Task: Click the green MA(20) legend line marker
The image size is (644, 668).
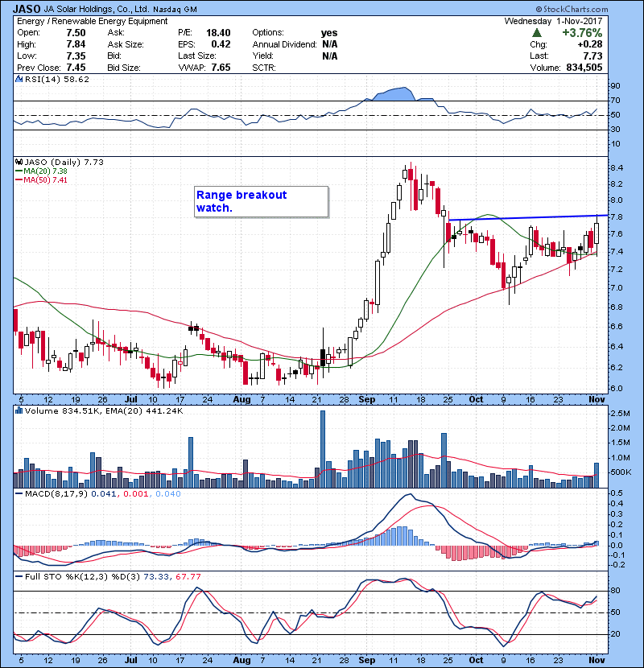Action: pos(19,171)
